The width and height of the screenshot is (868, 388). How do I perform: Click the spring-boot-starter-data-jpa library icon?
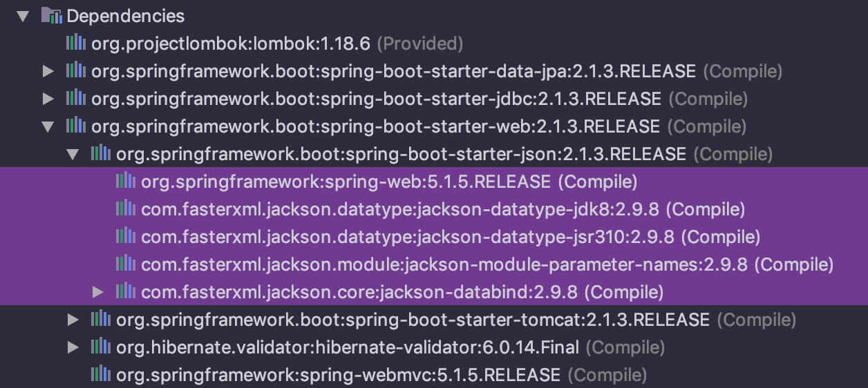(x=76, y=71)
